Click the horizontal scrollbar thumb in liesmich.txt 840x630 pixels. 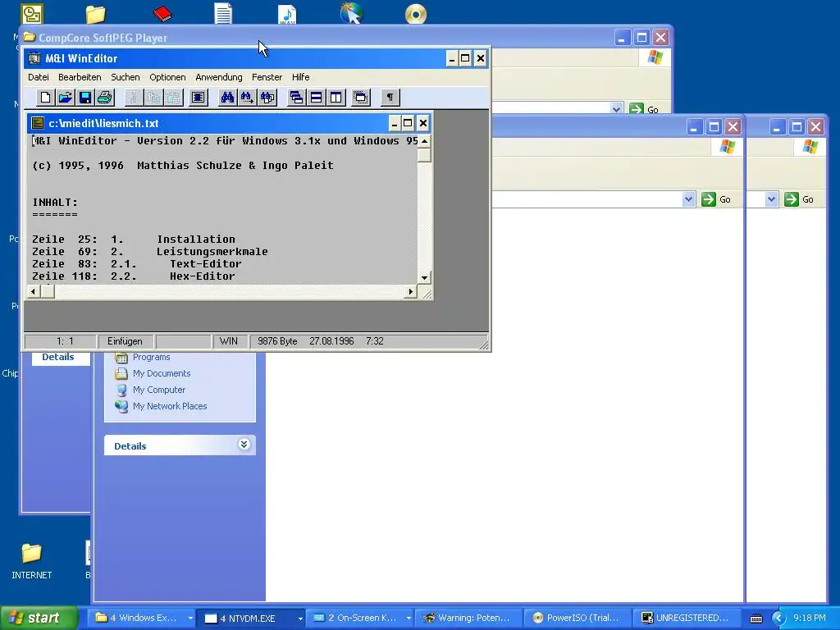48,291
